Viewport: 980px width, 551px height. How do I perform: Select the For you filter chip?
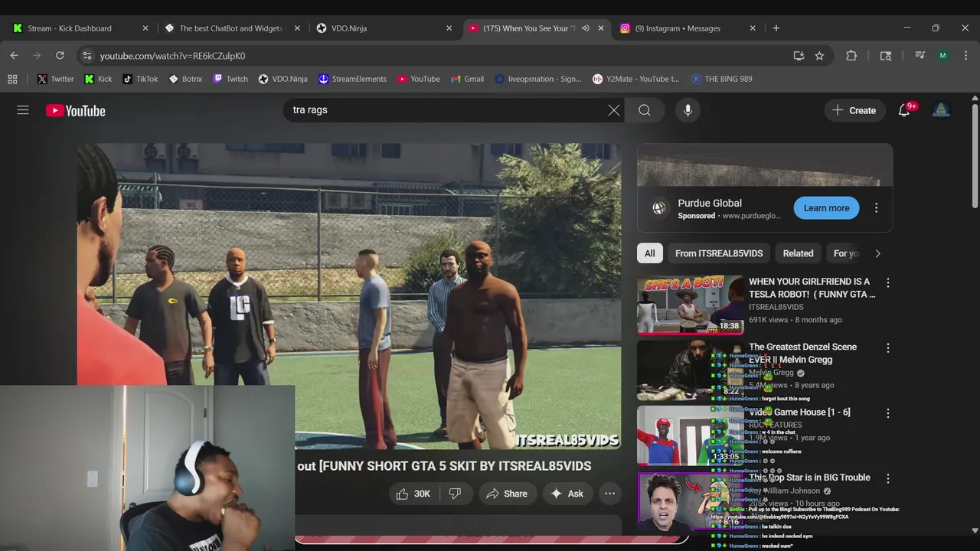coord(845,253)
